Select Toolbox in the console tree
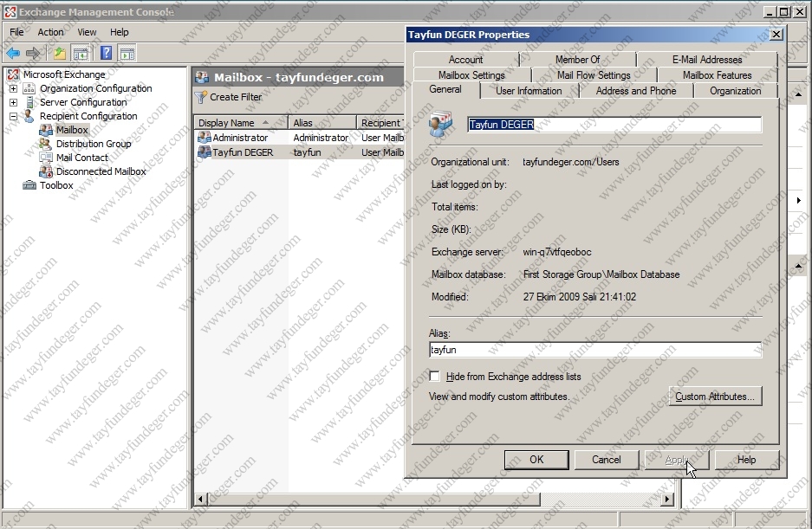 56,185
